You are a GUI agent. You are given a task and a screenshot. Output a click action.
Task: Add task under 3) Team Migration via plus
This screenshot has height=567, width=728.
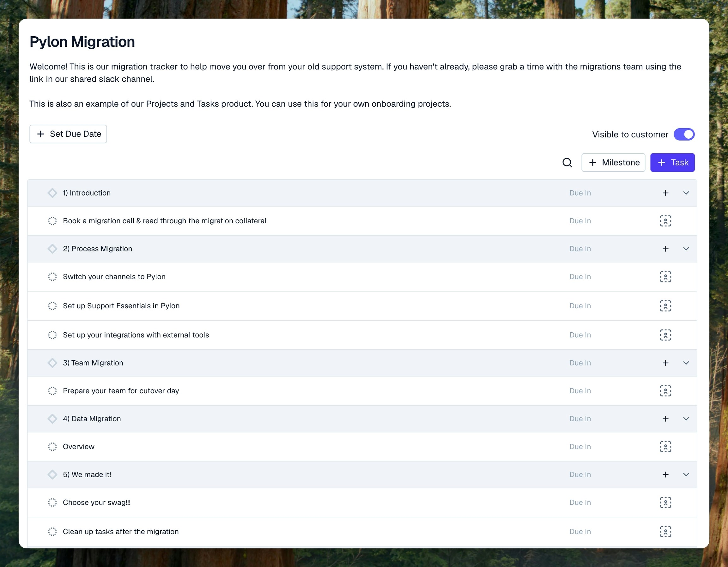(x=665, y=363)
